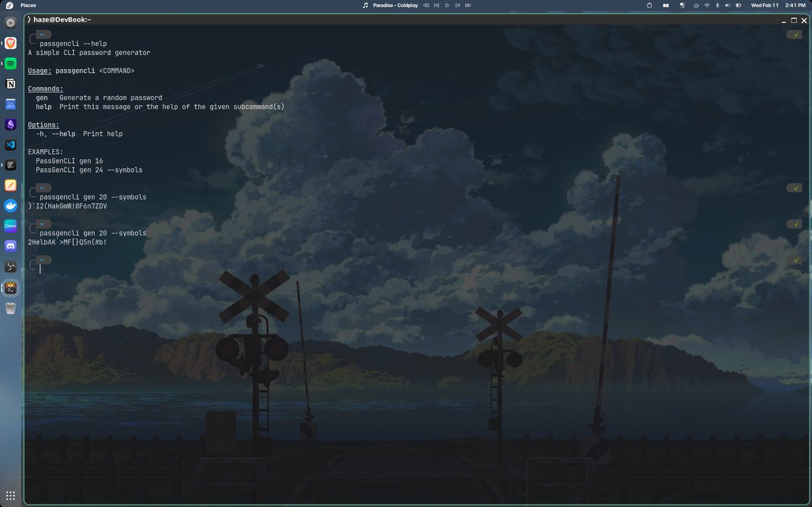Viewport: 812px width, 507px height.
Task: Open the Bluetooth indicator
Action: tap(717, 5)
